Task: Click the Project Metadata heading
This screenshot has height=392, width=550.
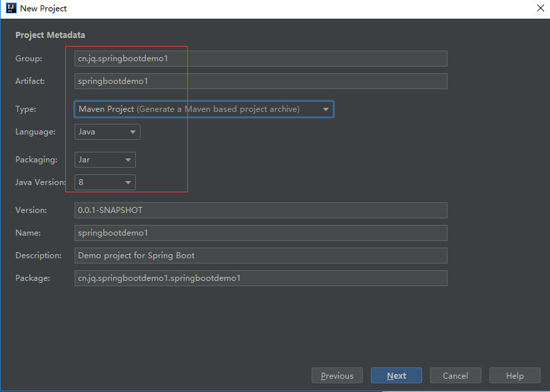Action: point(50,35)
